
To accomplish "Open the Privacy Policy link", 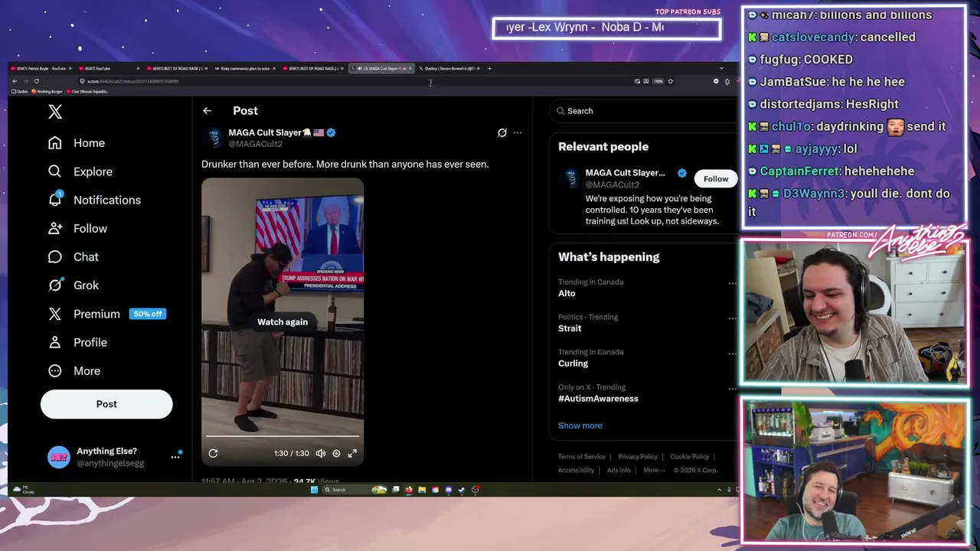I will pos(638,457).
